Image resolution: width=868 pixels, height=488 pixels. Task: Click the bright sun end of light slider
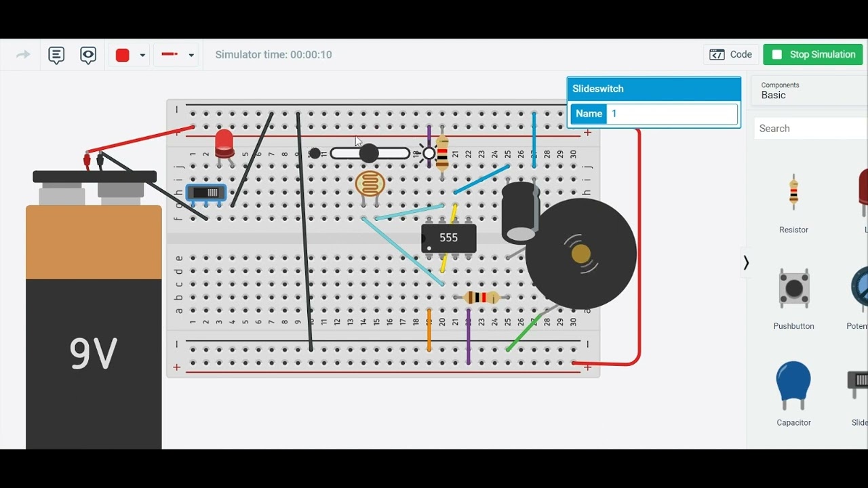tap(429, 153)
